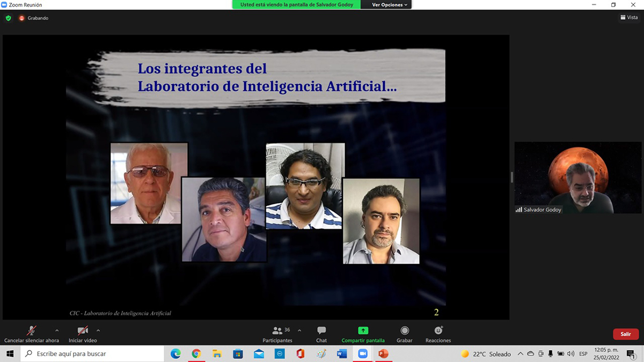
Task: Open File Explorer from taskbar
Action: coord(217,354)
